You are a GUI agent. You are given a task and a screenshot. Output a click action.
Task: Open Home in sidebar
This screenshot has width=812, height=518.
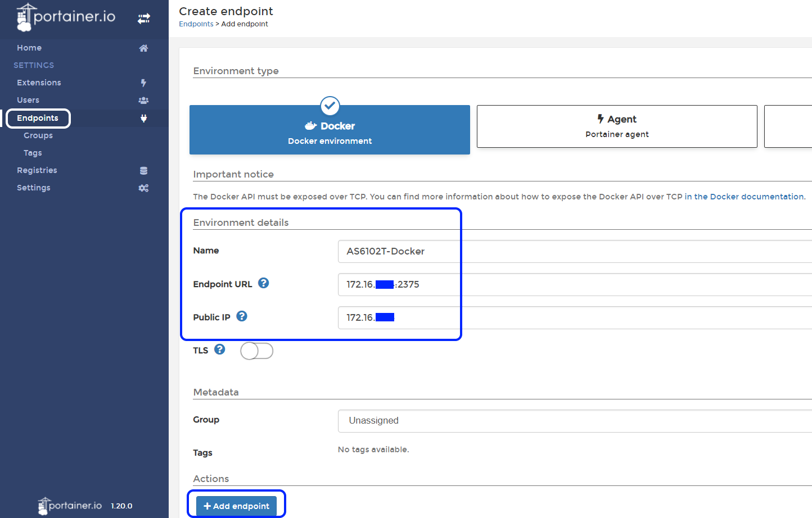click(x=29, y=48)
